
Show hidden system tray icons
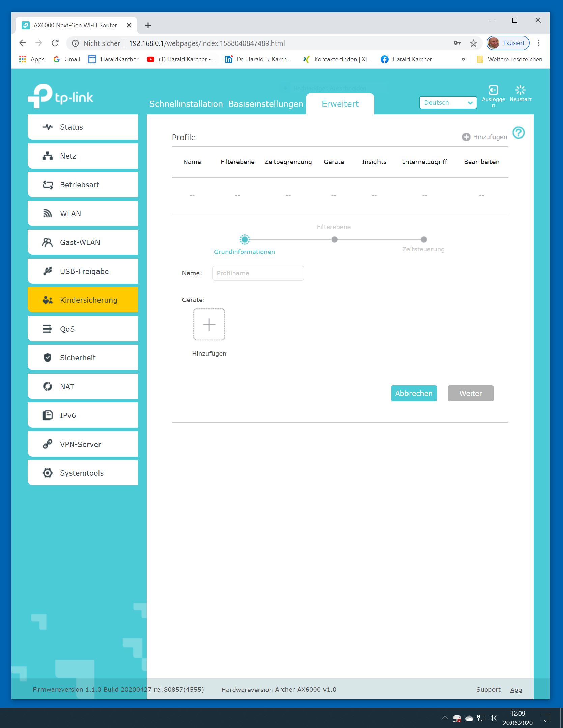(x=445, y=718)
